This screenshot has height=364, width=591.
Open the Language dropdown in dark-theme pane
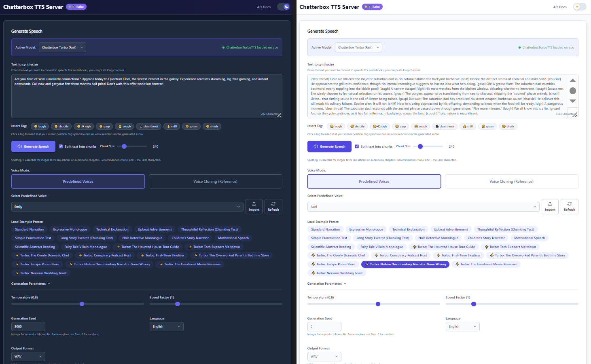pyautogui.click(x=167, y=326)
